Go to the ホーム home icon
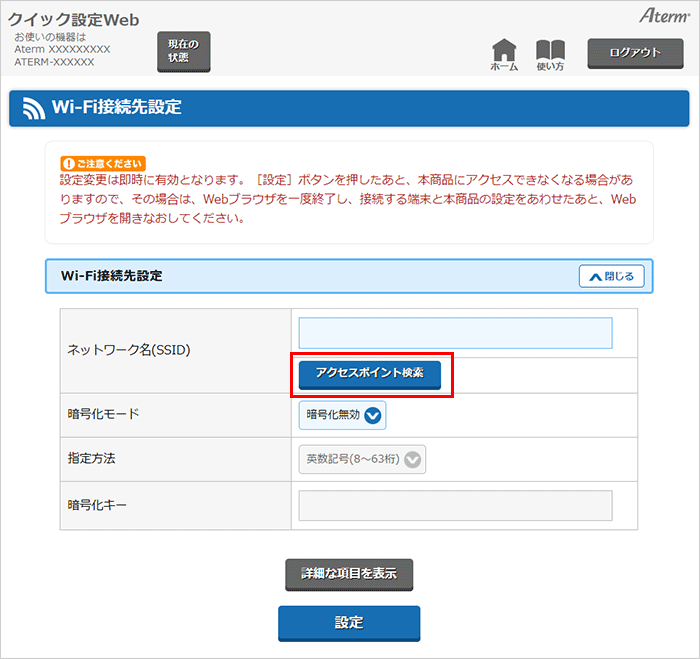Viewport: 700px width, 659px height. tap(504, 54)
